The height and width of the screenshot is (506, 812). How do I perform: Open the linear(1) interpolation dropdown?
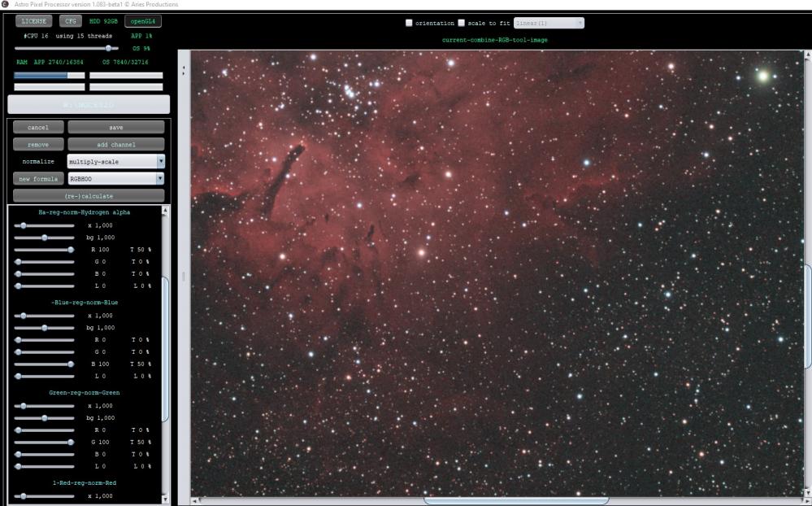click(549, 23)
